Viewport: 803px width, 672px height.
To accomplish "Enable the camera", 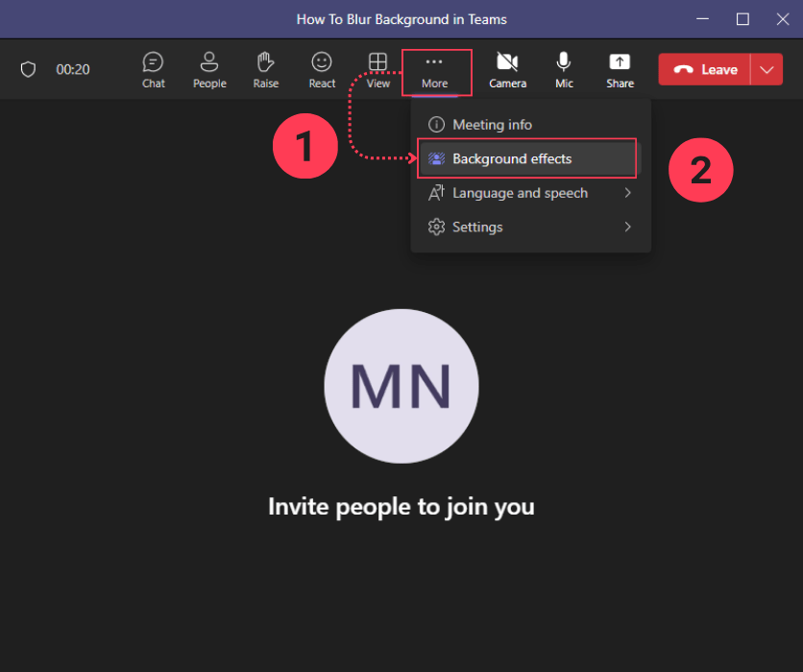I will [x=507, y=69].
